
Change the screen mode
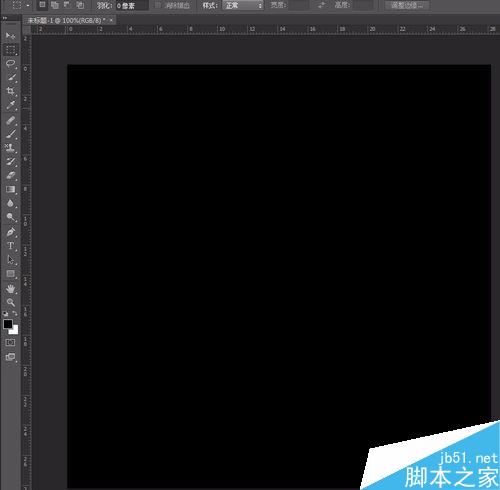pos(10,357)
